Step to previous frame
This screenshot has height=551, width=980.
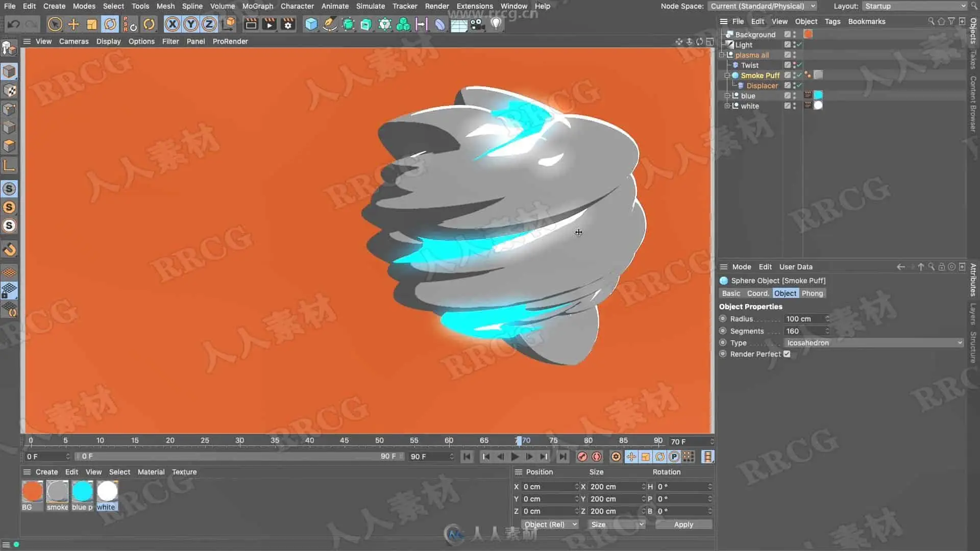[x=501, y=457]
